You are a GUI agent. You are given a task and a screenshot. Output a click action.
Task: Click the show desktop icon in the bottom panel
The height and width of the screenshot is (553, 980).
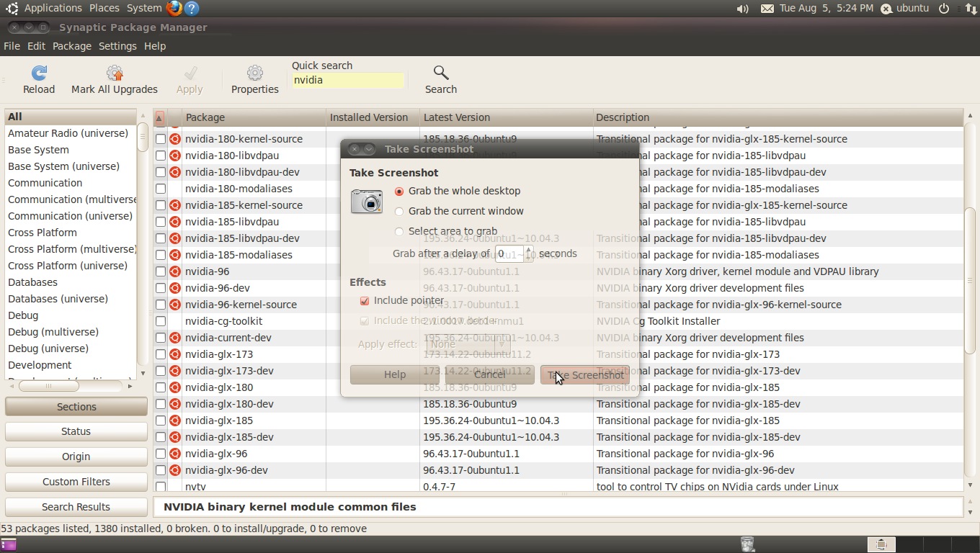(x=9, y=544)
